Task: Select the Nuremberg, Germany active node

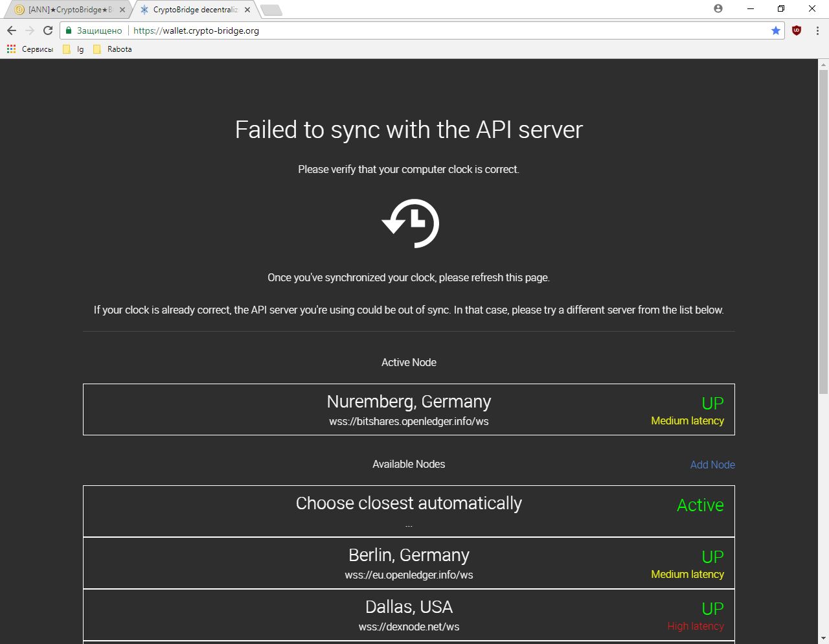Action: click(409, 409)
